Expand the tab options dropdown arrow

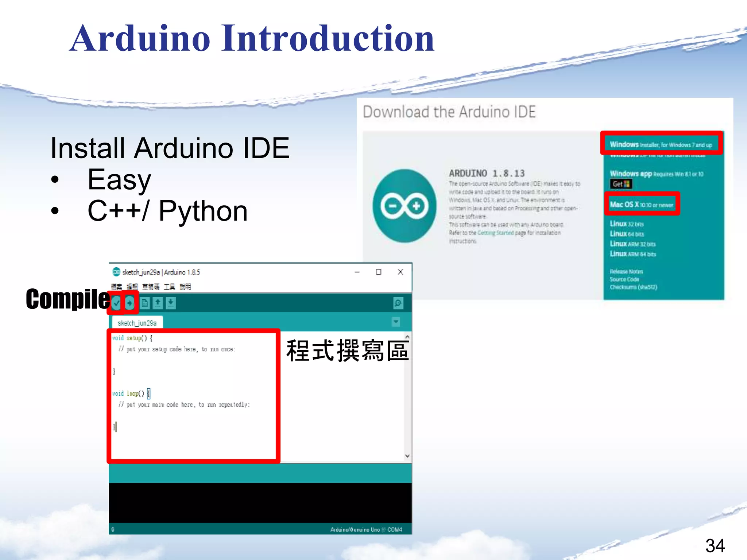[396, 322]
